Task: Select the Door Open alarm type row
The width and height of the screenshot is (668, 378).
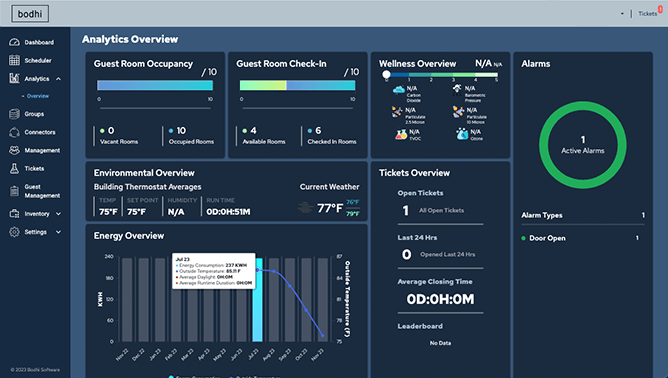Action: click(582, 238)
